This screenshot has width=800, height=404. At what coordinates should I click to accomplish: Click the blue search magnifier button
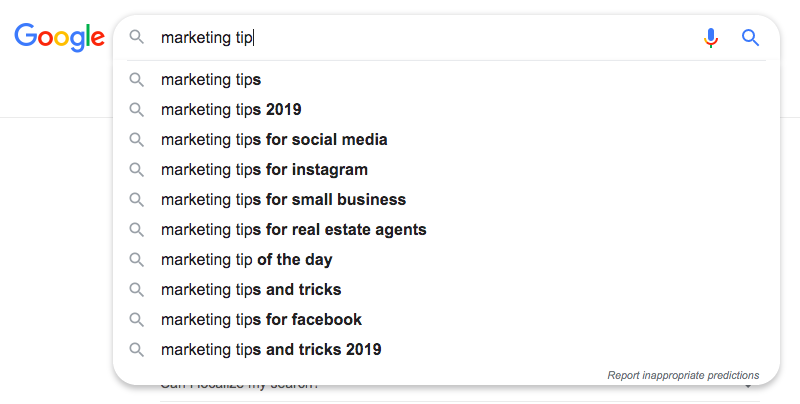pyautogui.click(x=750, y=38)
